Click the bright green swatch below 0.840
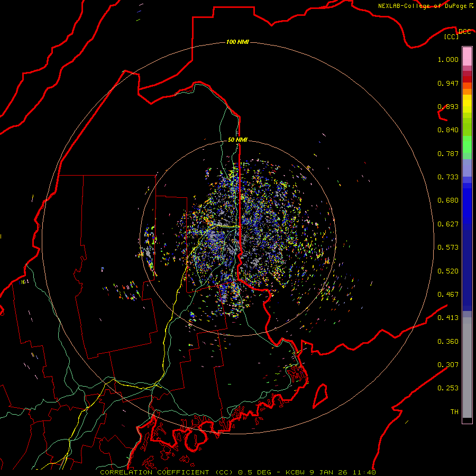Viewport: 476px width, 476px height. click(467, 144)
